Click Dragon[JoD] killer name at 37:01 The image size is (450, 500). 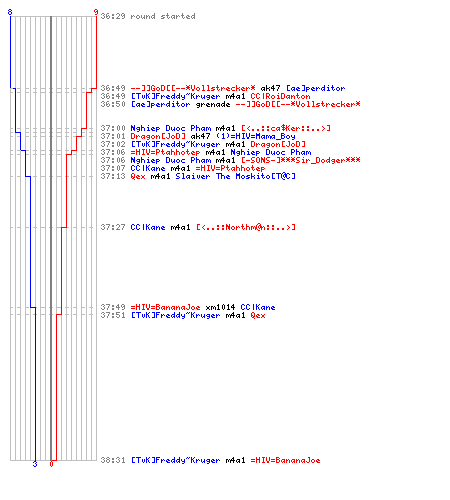158,136
